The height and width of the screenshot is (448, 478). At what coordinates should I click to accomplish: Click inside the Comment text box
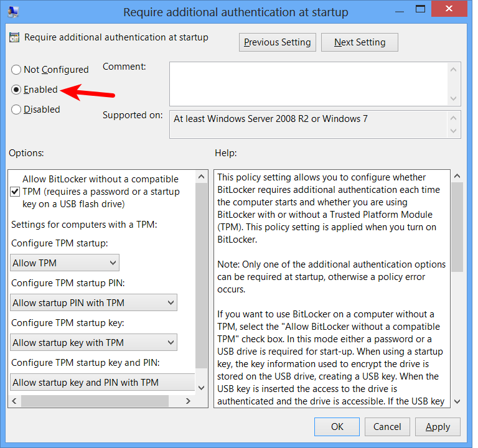tap(309, 84)
